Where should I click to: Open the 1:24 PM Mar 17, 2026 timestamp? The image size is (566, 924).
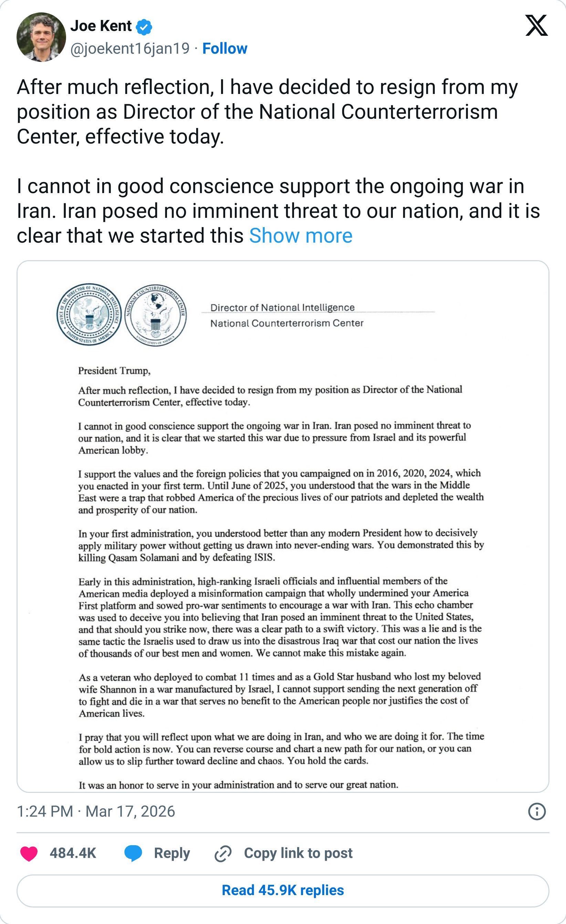[x=96, y=811]
